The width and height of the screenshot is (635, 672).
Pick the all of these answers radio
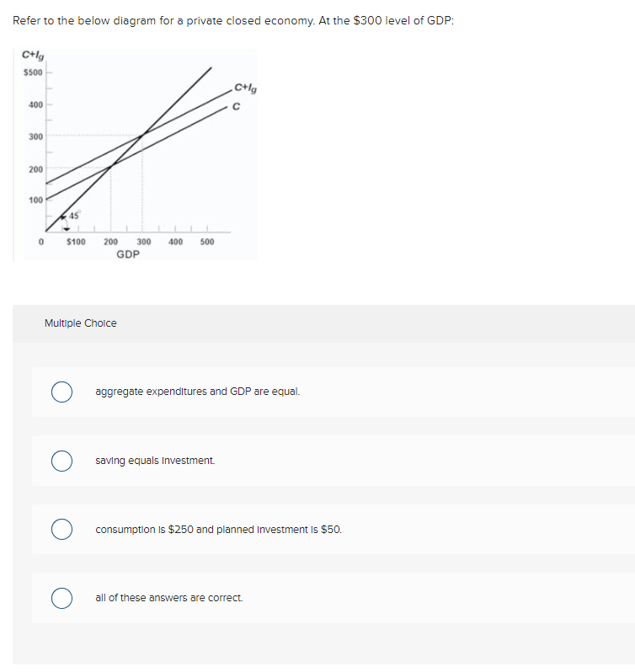click(61, 598)
